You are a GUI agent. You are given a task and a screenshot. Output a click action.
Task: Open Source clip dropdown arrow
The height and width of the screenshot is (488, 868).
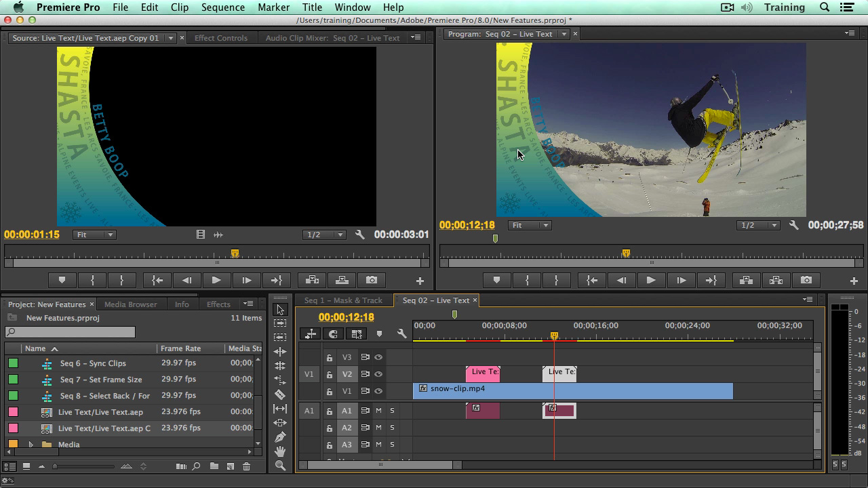coord(171,38)
